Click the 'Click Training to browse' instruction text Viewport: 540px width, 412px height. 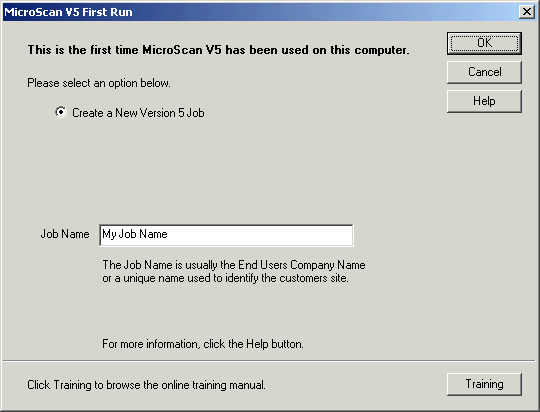click(x=146, y=385)
